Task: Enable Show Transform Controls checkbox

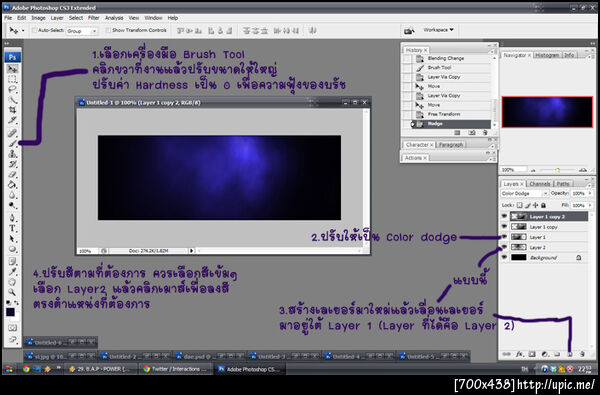Action: pos(108,30)
